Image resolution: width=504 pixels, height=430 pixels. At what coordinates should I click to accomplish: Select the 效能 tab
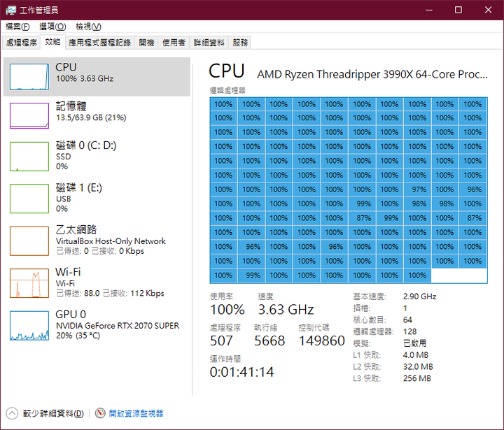(52, 42)
